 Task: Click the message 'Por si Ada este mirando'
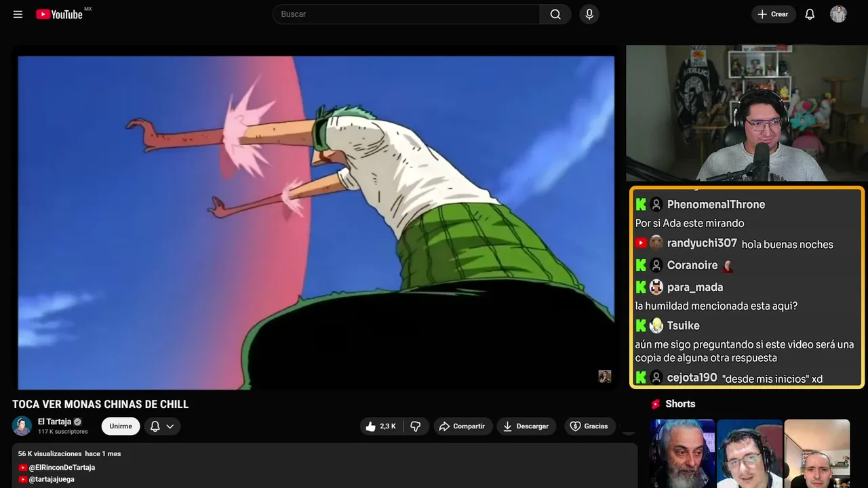[690, 223]
